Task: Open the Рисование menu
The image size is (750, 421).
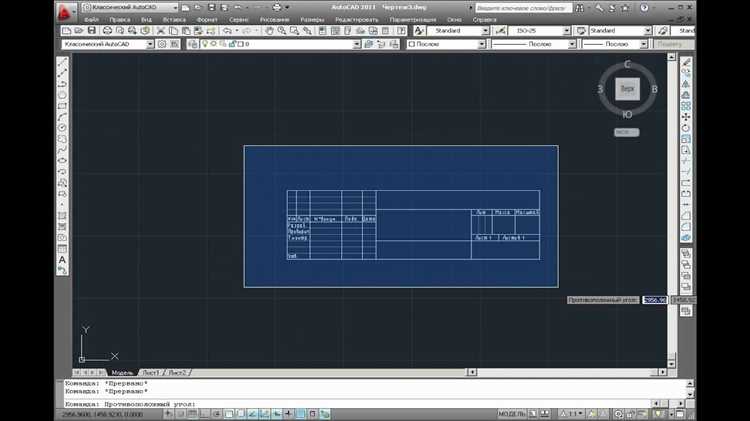Action: point(275,20)
